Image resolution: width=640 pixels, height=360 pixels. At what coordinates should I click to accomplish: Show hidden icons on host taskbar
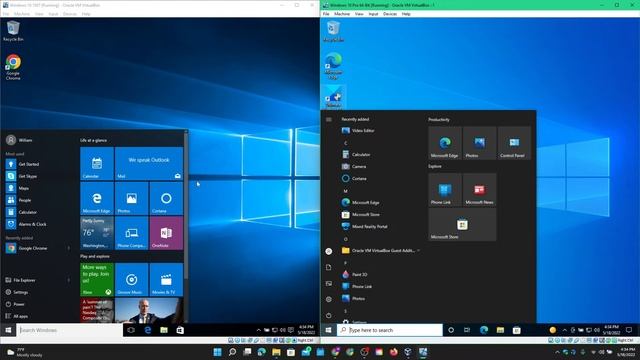click(x=557, y=352)
